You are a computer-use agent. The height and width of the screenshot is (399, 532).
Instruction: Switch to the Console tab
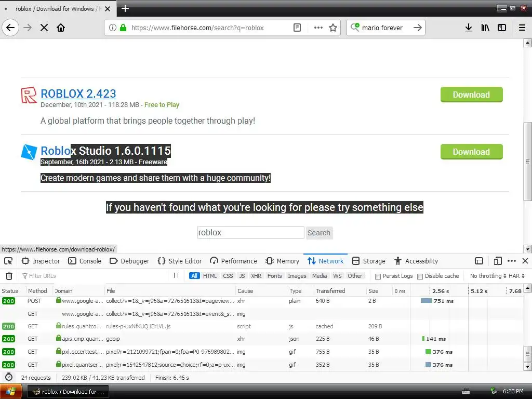point(85,261)
